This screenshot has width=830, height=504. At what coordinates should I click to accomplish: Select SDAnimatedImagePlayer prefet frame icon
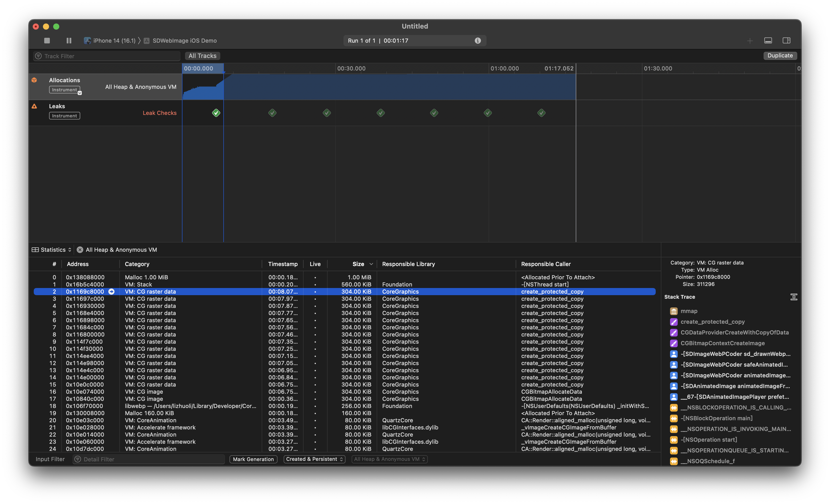pyautogui.click(x=673, y=397)
